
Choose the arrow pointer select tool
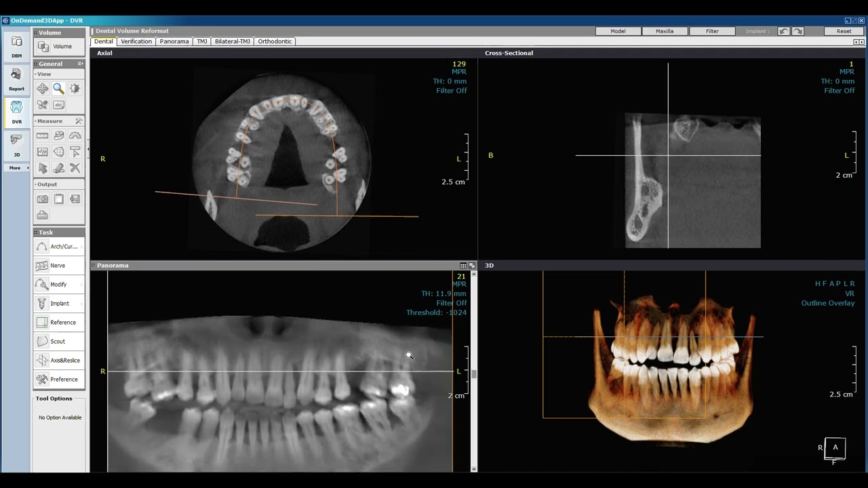pyautogui.click(x=43, y=168)
